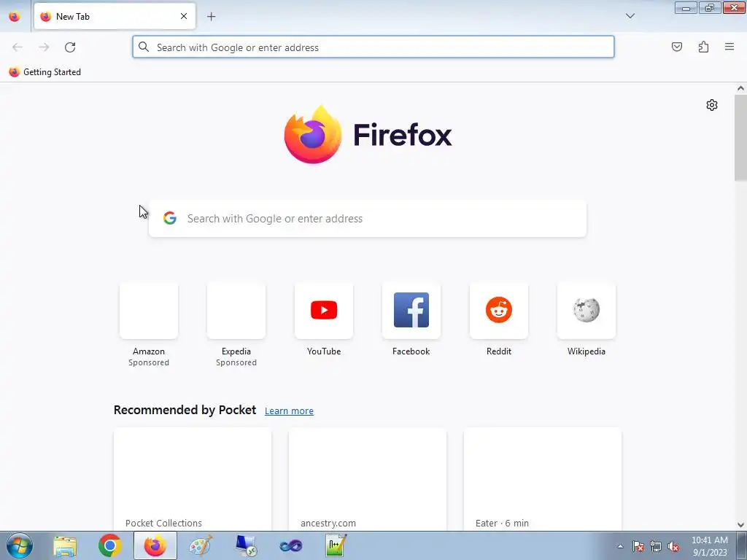The height and width of the screenshot is (560, 747).
Task: Reload the current page
Action: (x=70, y=47)
